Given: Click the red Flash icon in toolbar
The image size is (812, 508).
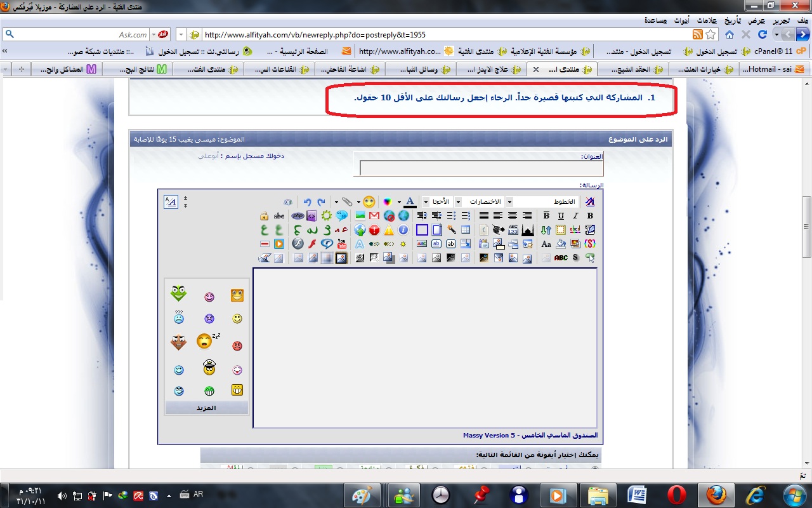Looking at the screenshot, I should click(x=312, y=244).
